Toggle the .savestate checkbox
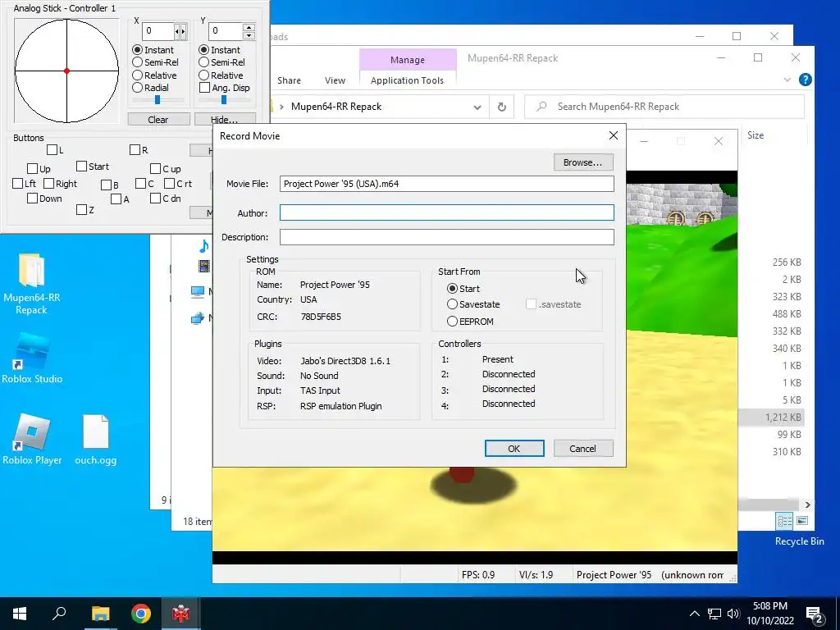The width and height of the screenshot is (840, 630). point(531,304)
